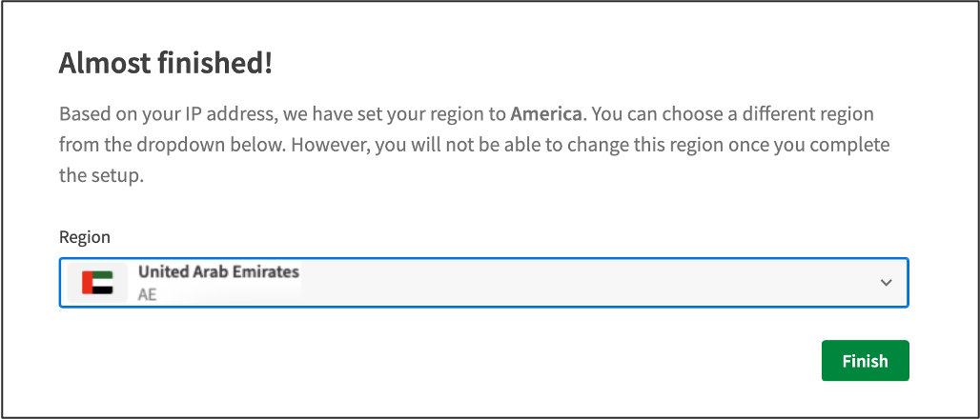Click the Almost finished! heading
Screen dimensions: 980x419
coord(166,64)
